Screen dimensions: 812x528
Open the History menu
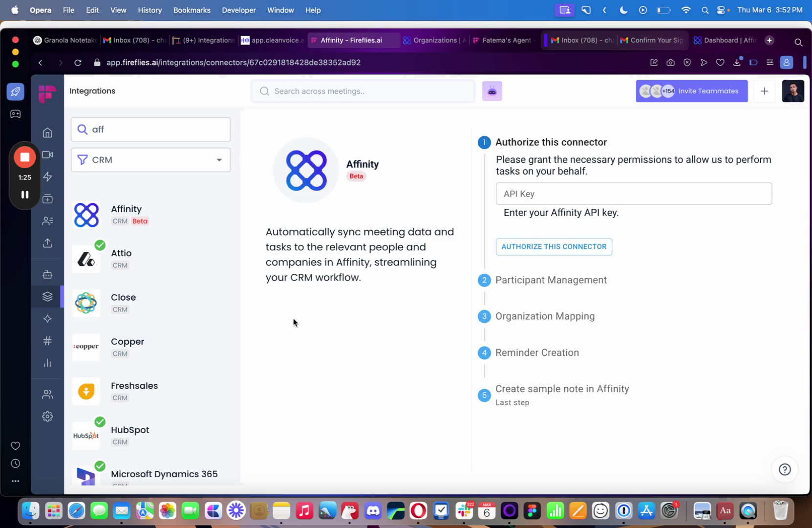(150, 10)
